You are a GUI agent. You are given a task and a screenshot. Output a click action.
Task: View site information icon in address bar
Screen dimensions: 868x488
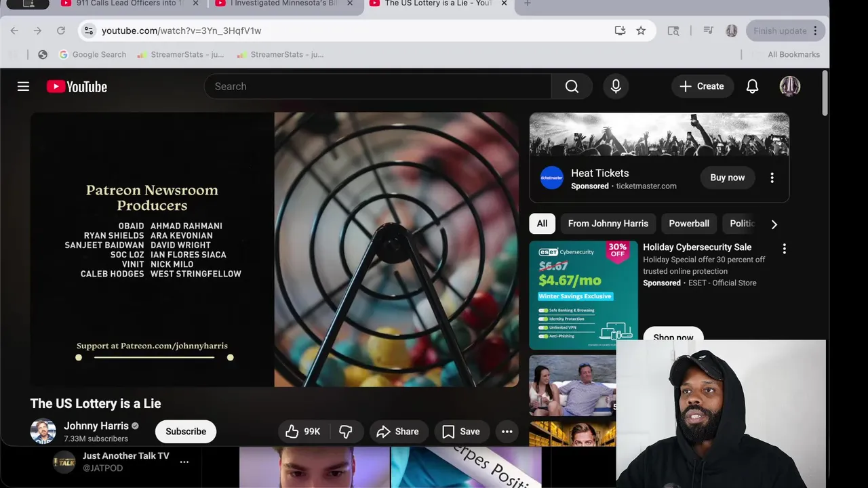87,30
